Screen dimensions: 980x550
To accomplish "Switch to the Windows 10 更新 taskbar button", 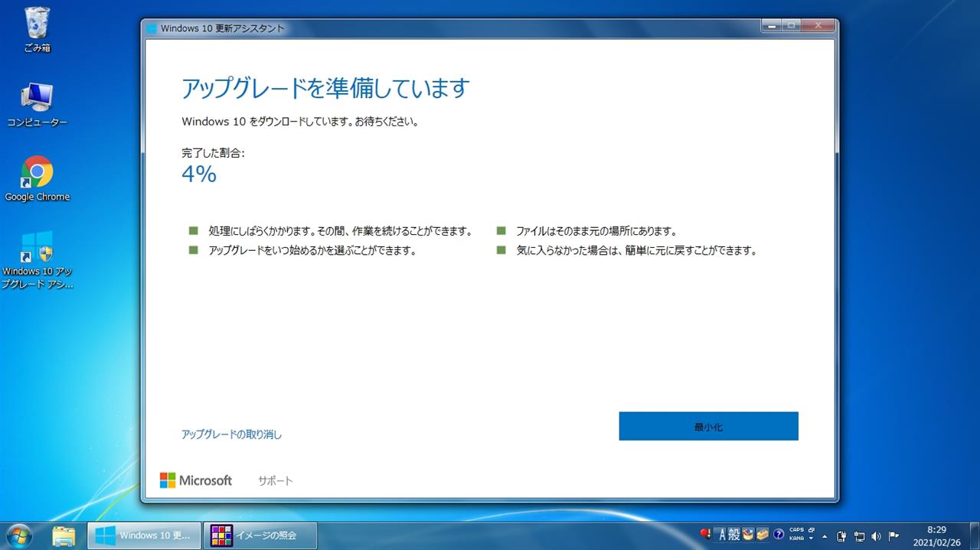I will (x=144, y=535).
